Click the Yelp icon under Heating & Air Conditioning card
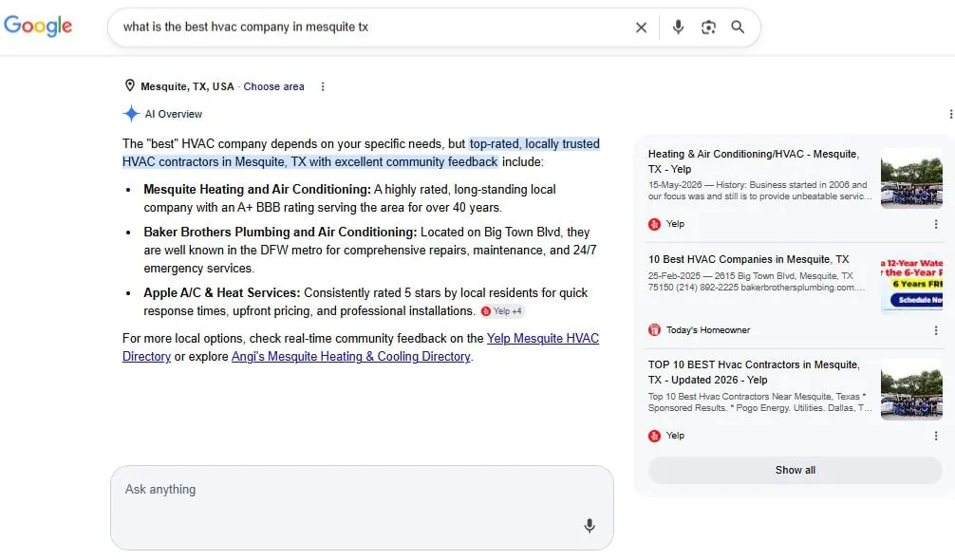Viewport: 955px width, 560px height. [x=654, y=224]
